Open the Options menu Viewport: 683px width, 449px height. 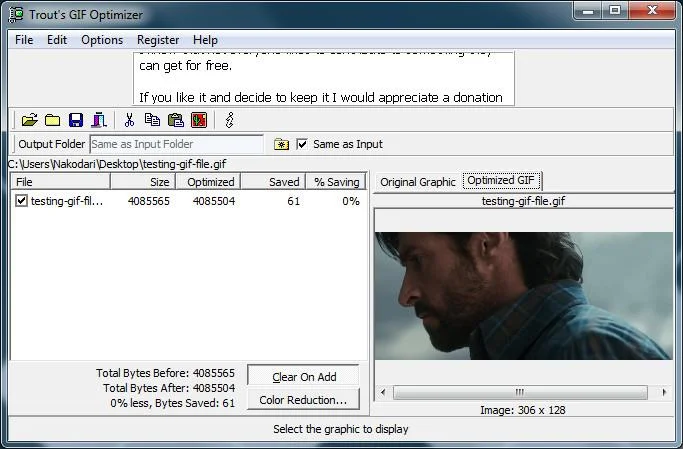102,40
